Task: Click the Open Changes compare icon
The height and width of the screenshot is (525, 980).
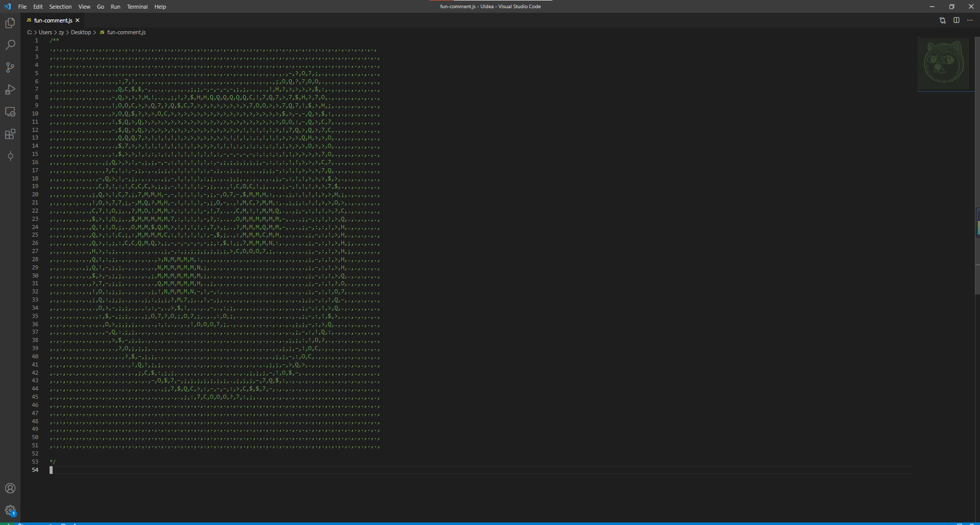Action: click(942, 20)
